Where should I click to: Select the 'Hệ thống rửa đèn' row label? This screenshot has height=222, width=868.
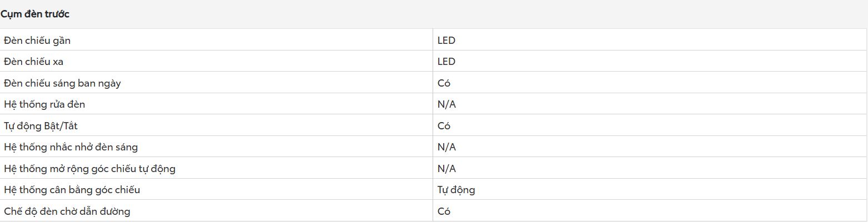(44, 104)
